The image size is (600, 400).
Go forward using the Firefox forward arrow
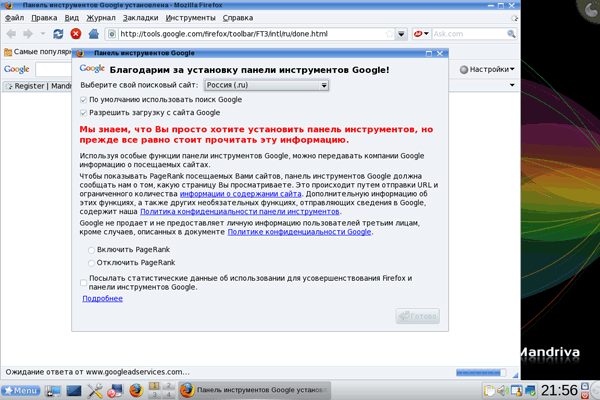(x=28, y=34)
